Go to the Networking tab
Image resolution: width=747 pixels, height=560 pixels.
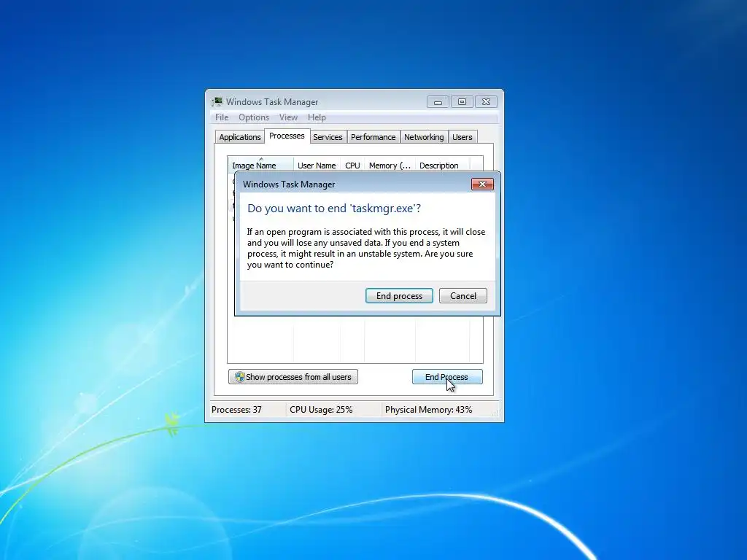pyautogui.click(x=424, y=137)
